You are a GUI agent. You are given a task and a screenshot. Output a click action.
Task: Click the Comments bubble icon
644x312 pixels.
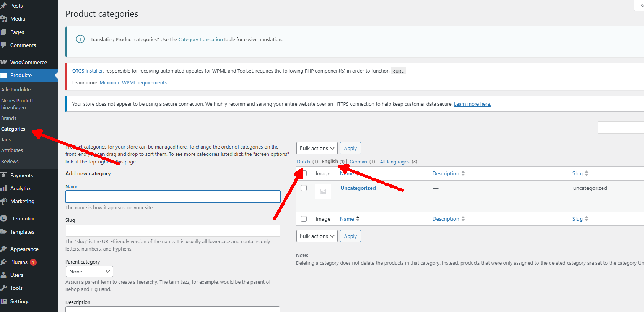3,45
